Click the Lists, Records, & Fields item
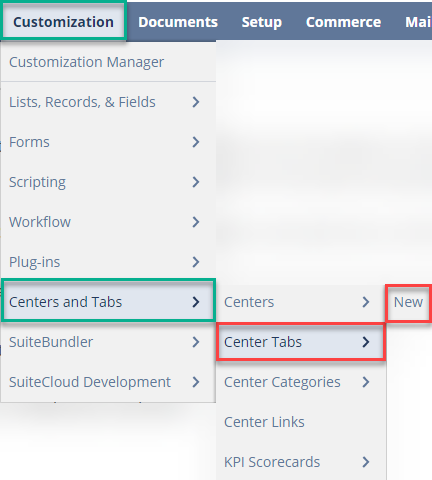 pos(108,102)
